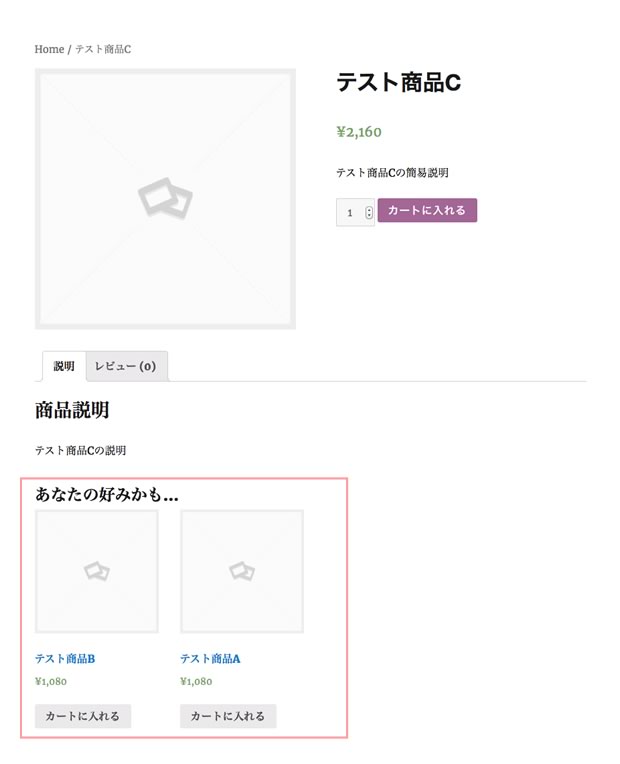Click the placeholder photo icon in main image
This screenshot has height=764, width=620.
click(x=165, y=198)
